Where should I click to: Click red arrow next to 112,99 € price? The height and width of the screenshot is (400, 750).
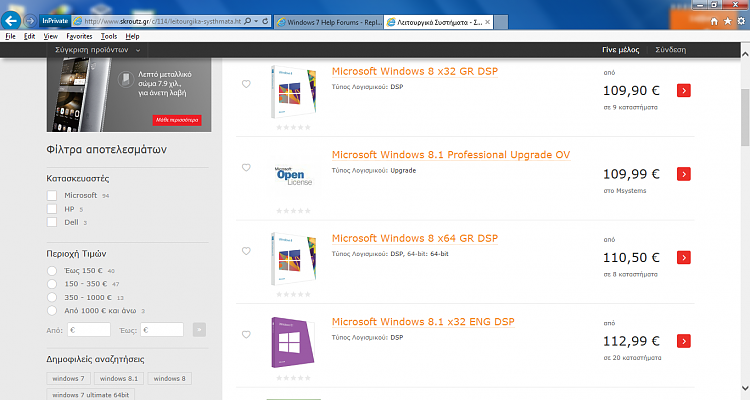684,341
